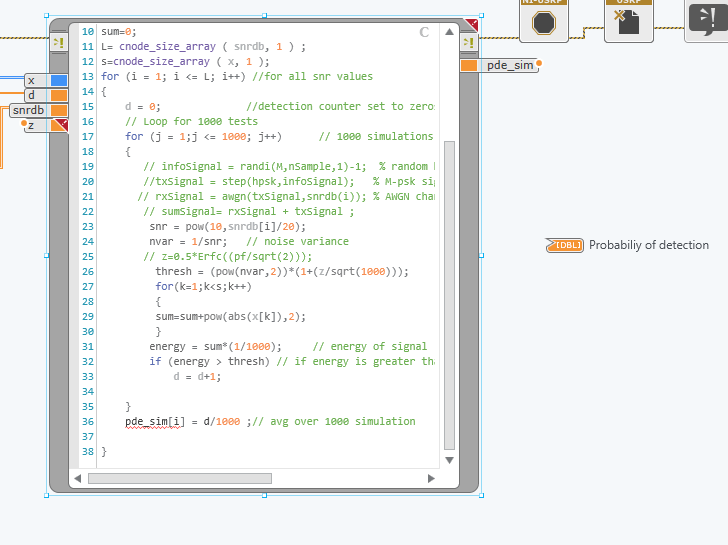Click the Loop for 1000 tests comment
The width and height of the screenshot is (728, 545).
(x=191, y=122)
